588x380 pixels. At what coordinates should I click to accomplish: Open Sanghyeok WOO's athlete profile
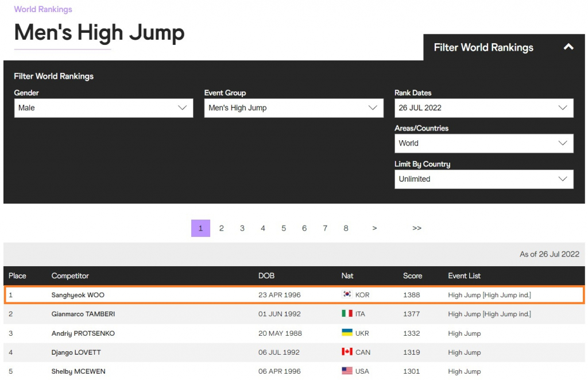tap(78, 295)
